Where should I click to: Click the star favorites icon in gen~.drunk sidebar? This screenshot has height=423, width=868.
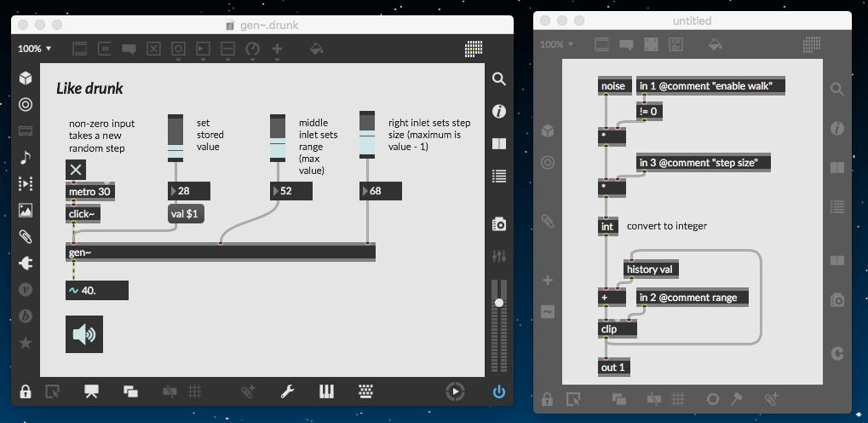coord(26,343)
